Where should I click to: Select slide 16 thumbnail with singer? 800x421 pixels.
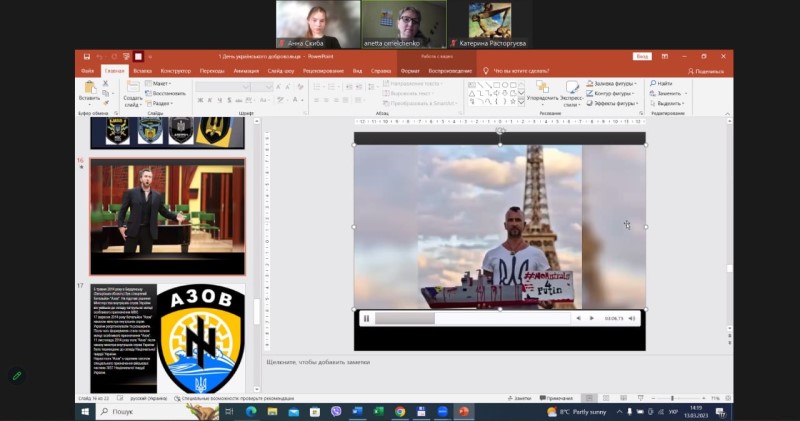click(167, 216)
